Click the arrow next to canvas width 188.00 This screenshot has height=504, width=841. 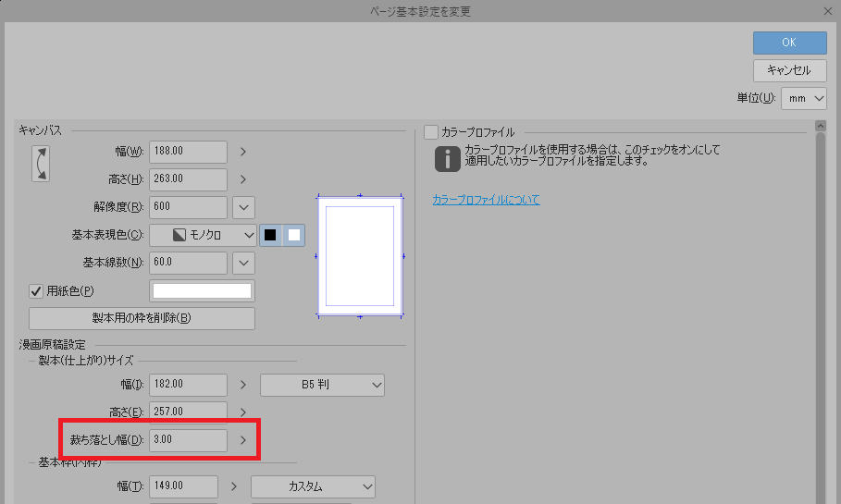point(243,152)
